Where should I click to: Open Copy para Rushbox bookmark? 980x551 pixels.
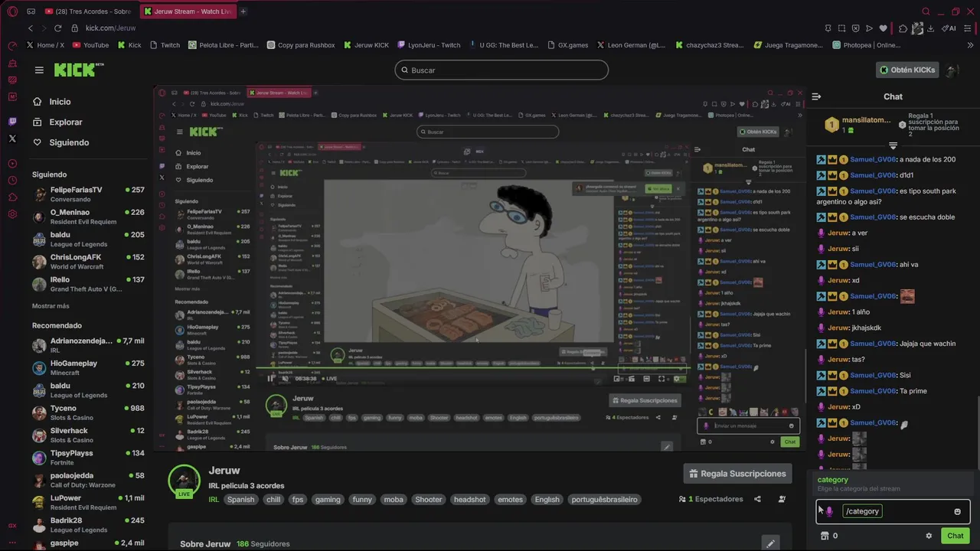(x=301, y=45)
